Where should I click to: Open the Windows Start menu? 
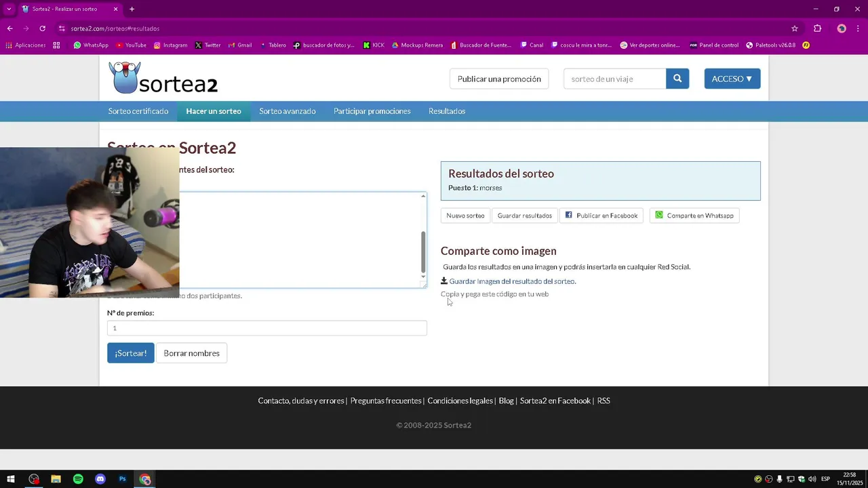[10, 479]
